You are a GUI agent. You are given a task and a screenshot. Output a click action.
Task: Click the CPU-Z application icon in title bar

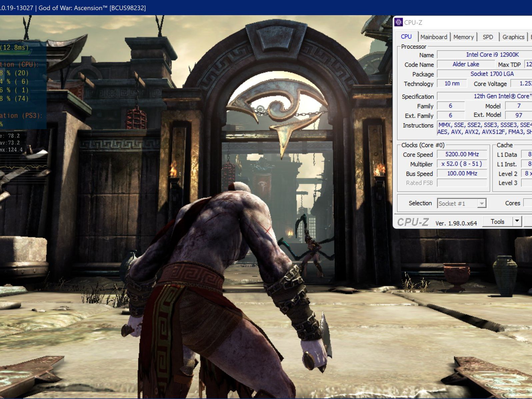398,22
